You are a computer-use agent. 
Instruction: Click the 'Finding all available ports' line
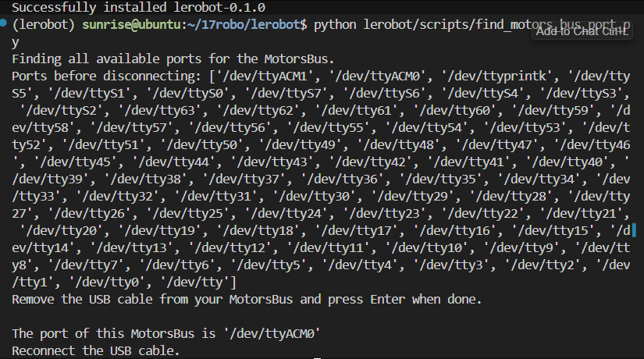point(173,59)
